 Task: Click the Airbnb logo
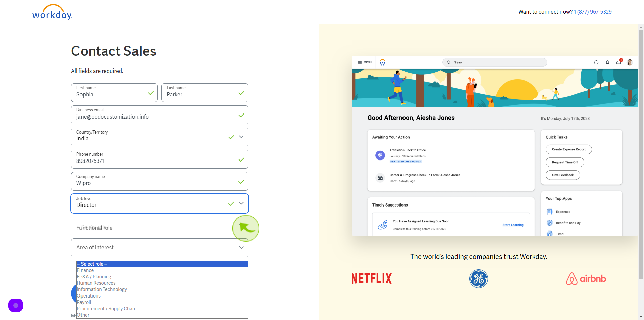tap(586, 279)
